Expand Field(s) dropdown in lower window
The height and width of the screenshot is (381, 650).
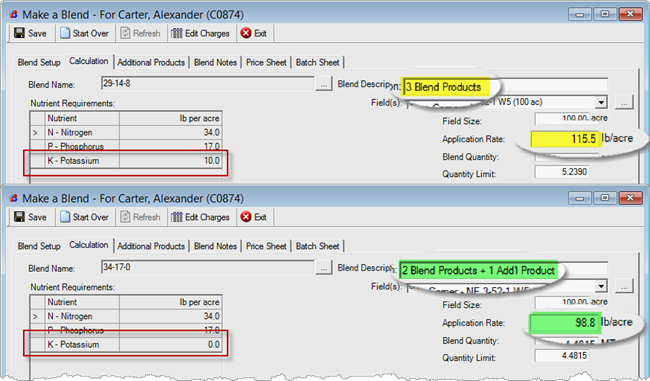pyautogui.click(x=601, y=286)
